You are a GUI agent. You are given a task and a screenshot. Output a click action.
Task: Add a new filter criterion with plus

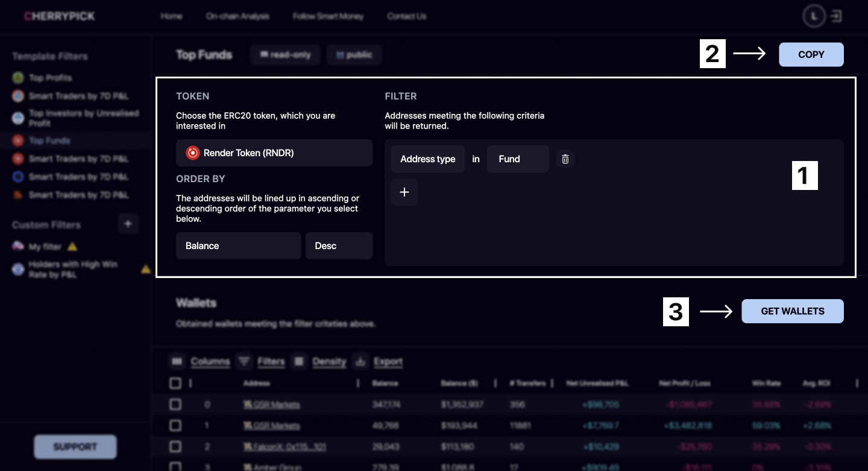pos(404,192)
